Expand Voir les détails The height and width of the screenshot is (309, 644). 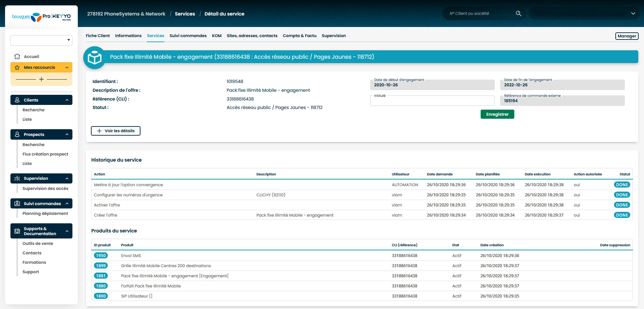[116, 131]
